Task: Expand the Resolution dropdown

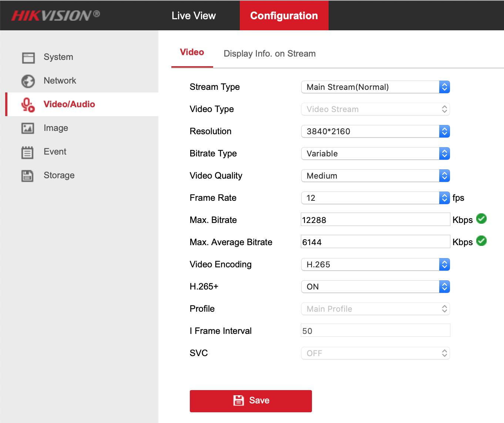Action: [x=375, y=132]
